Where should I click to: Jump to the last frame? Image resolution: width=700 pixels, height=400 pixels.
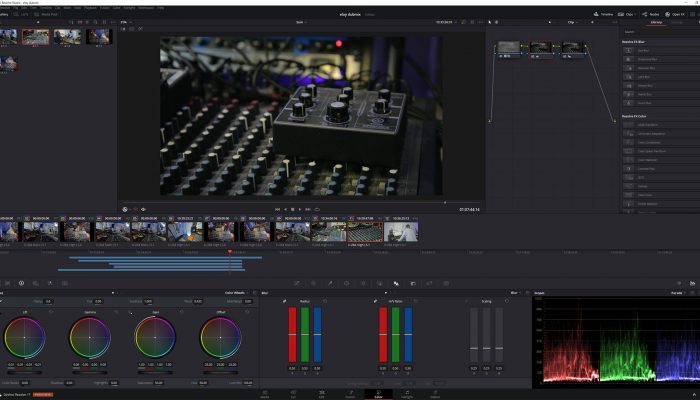(x=308, y=209)
